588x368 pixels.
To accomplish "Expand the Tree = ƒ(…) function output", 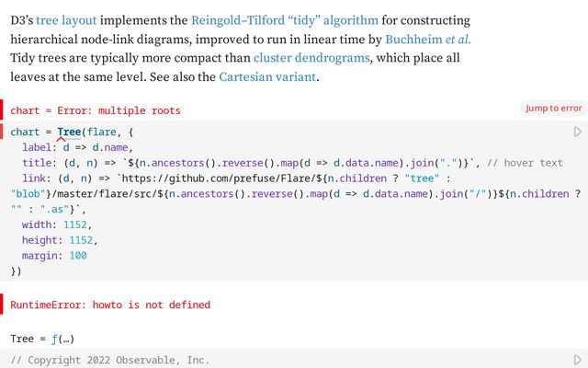I will [41, 339].
